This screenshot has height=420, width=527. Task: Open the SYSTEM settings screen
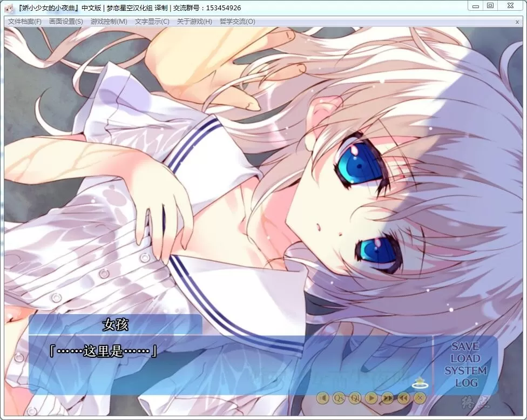click(x=465, y=371)
